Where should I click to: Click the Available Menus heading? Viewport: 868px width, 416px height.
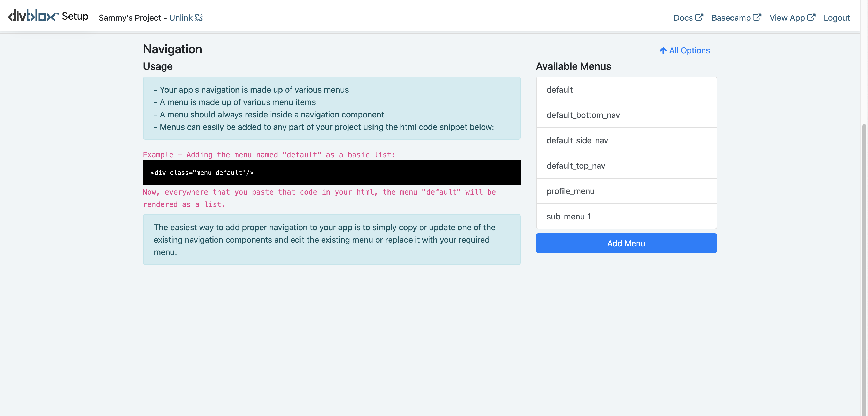pos(573,66)
